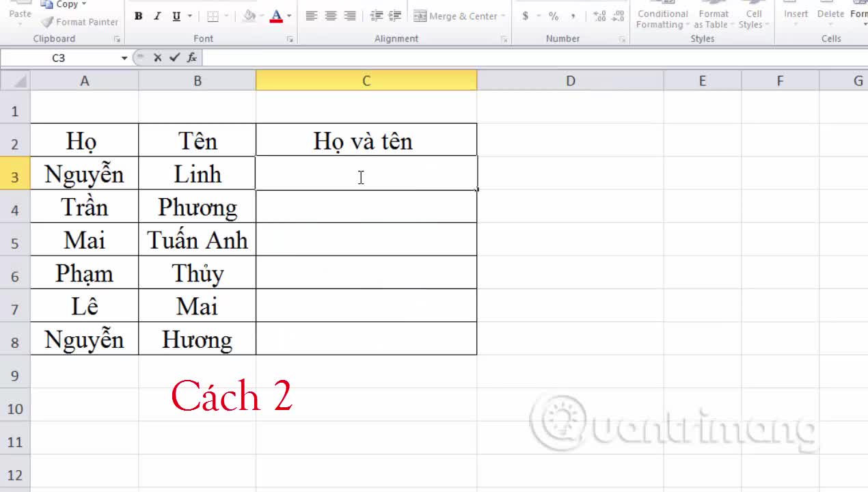Apply Accounting Number Format ($)

click(x=525, y=16)
